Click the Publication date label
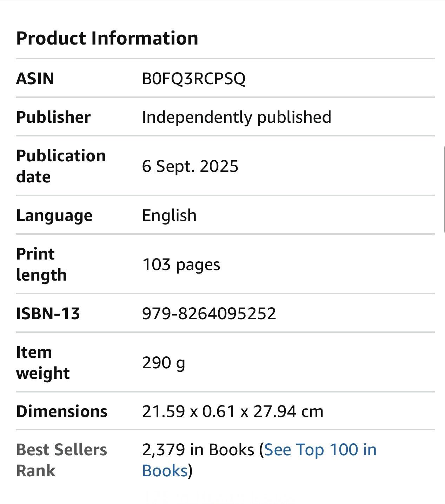 point(61,166)
